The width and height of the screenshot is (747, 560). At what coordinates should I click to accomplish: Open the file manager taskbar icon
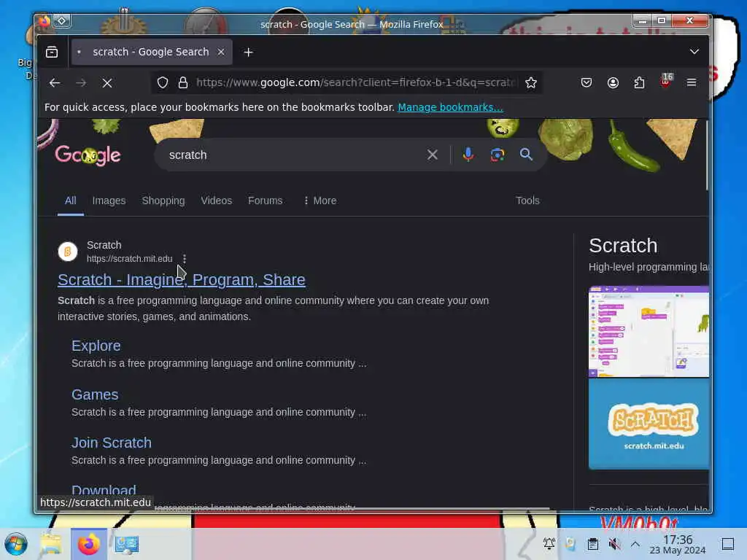[51, 544]
